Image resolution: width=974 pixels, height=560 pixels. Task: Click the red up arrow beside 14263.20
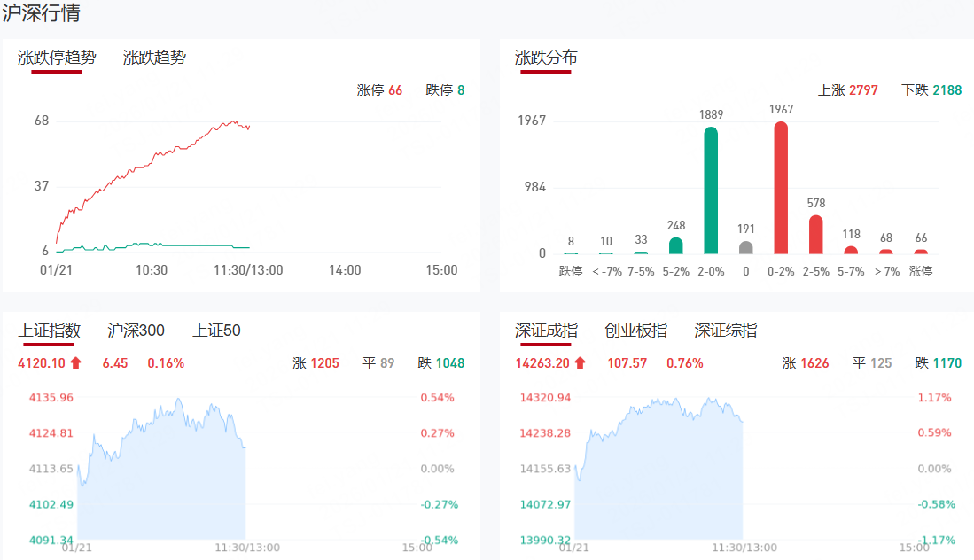[x=580, y=362]
